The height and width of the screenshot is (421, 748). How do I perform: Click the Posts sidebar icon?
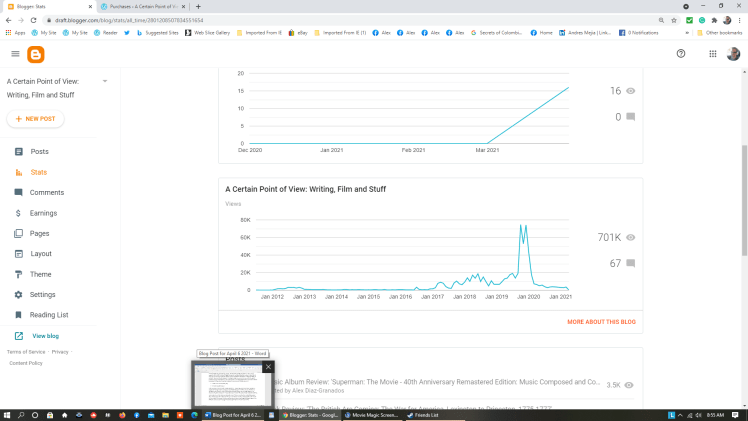pos(19,152)
